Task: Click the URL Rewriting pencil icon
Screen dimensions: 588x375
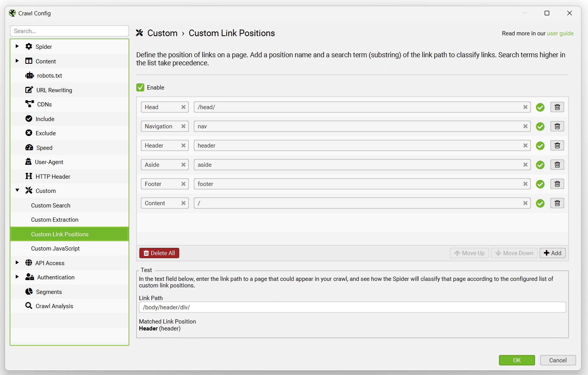Action: click(x=30, y=90)
